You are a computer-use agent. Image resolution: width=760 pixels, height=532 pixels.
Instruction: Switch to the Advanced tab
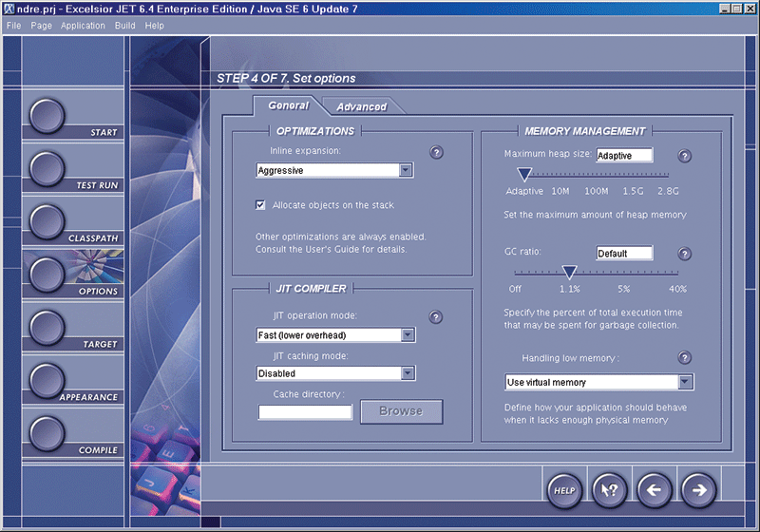tap(361, 106)
